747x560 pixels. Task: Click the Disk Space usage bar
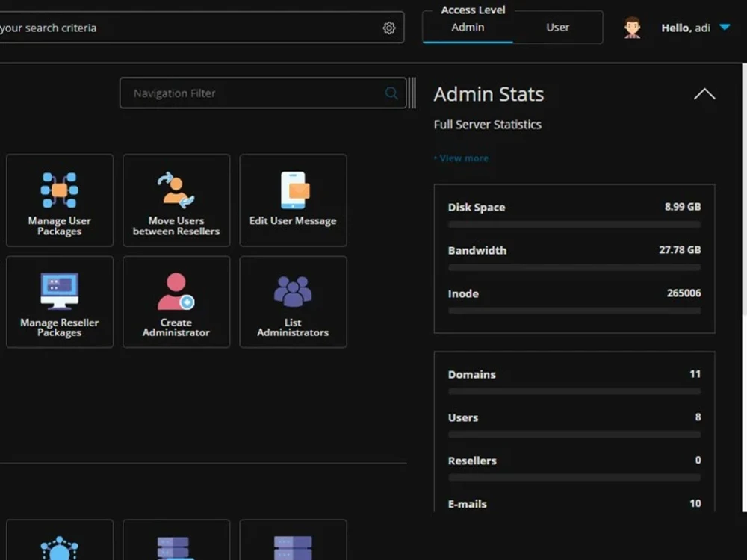pyautogui.click(x=574, y=224)
